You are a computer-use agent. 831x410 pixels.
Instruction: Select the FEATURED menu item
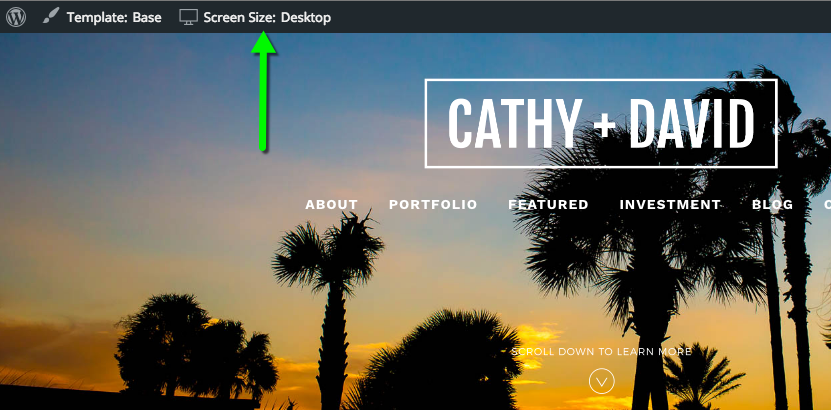tap(549, 204)
